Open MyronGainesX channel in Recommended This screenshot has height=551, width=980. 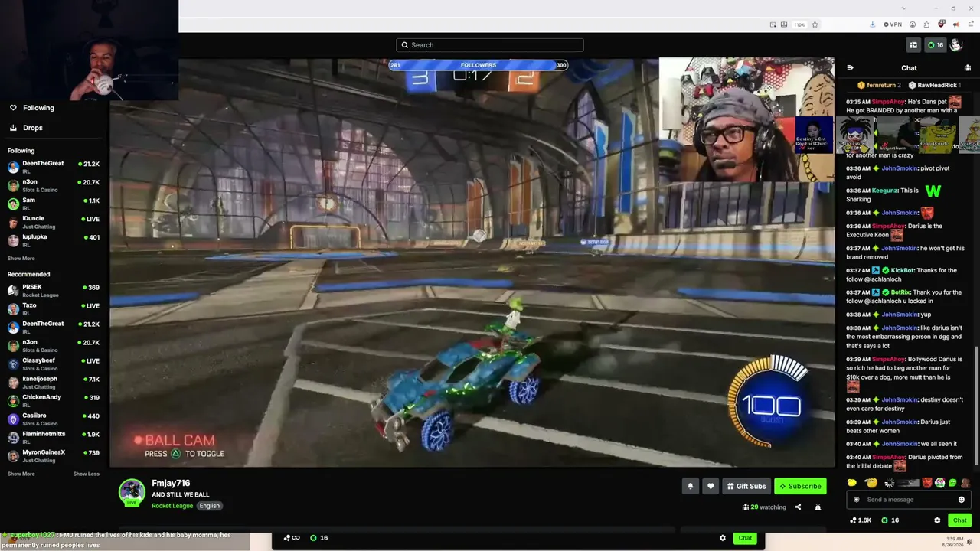click(54, 456)
